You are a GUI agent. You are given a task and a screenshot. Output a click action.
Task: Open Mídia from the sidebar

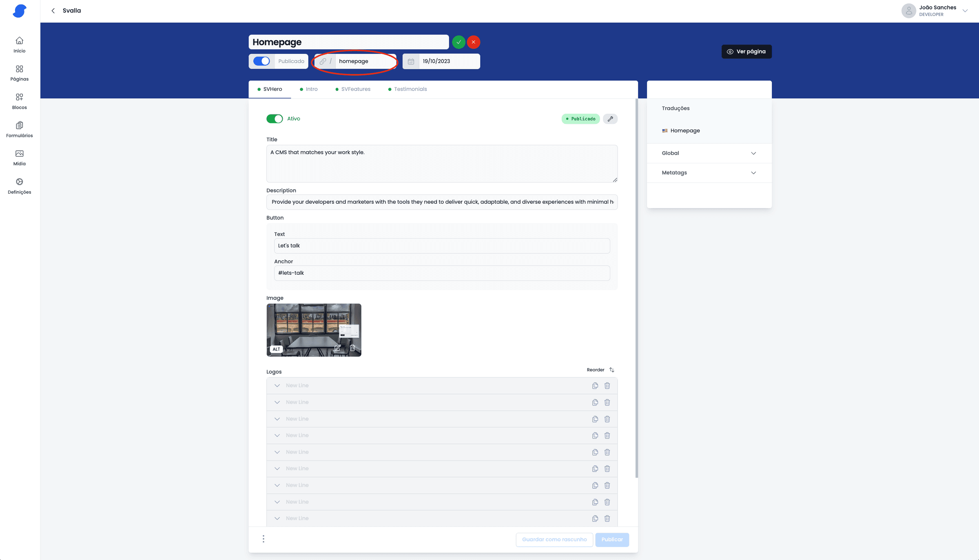pos(19,158)
